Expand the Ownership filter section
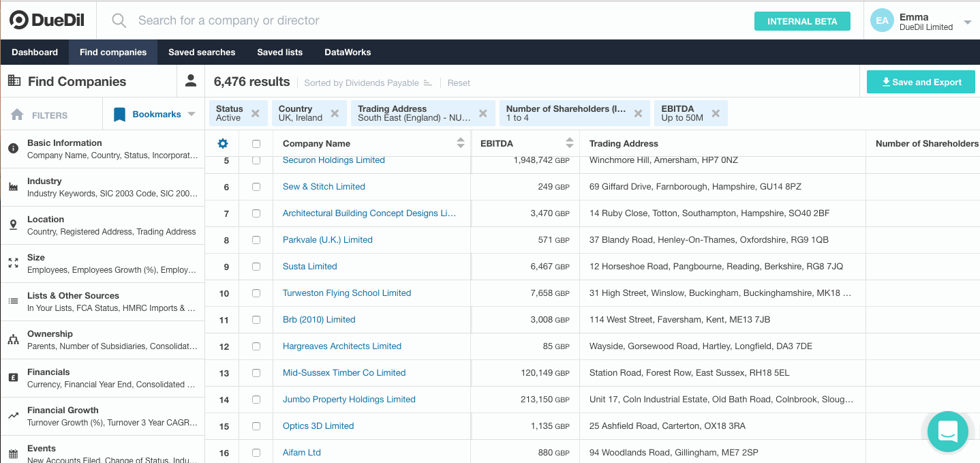 pos(102,340)
